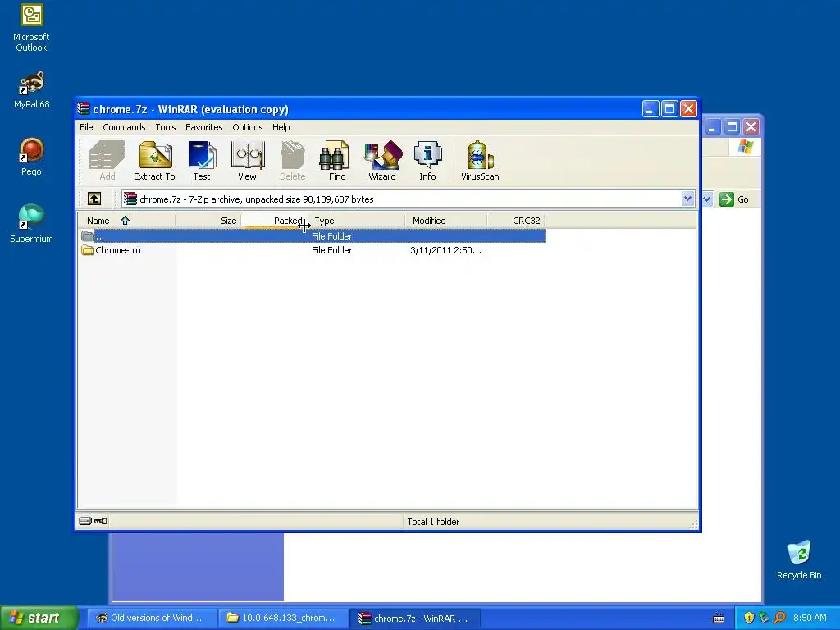Maximize the WinRAR window

point(669,109)
